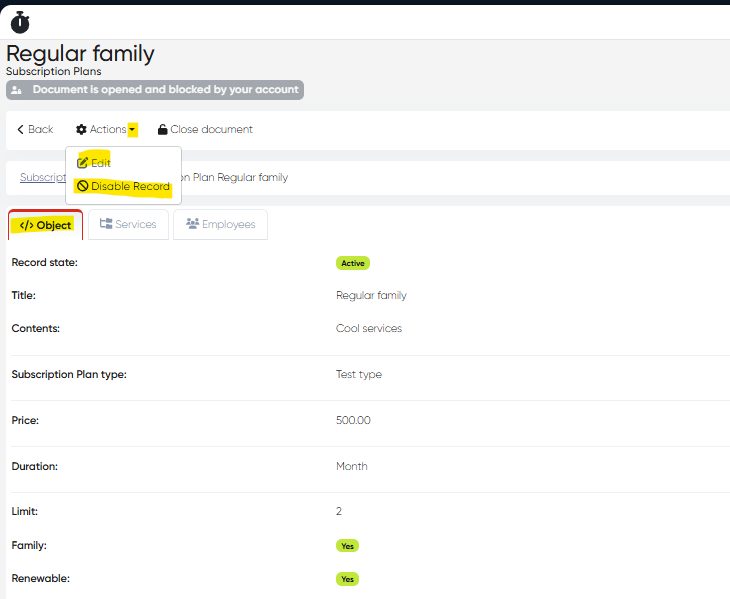
Task: Open the Subscription breadcrumb link
Action: tap(42, 178)
